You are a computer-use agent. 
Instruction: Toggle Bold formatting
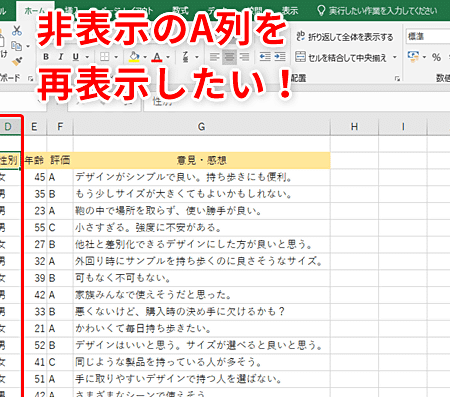pos(46,57)
